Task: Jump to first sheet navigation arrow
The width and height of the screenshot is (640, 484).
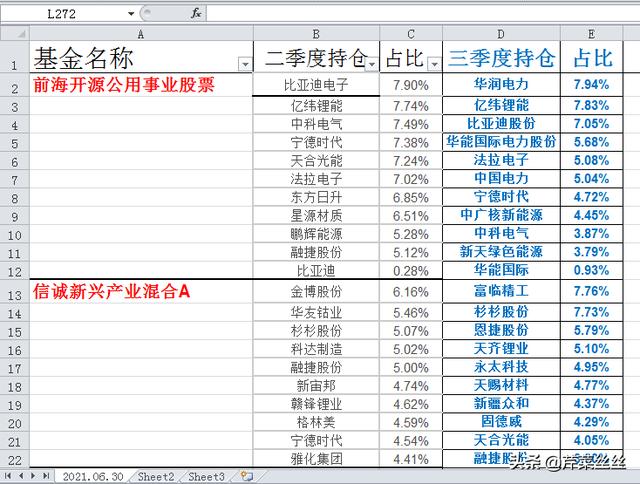Action: [7, 476]
